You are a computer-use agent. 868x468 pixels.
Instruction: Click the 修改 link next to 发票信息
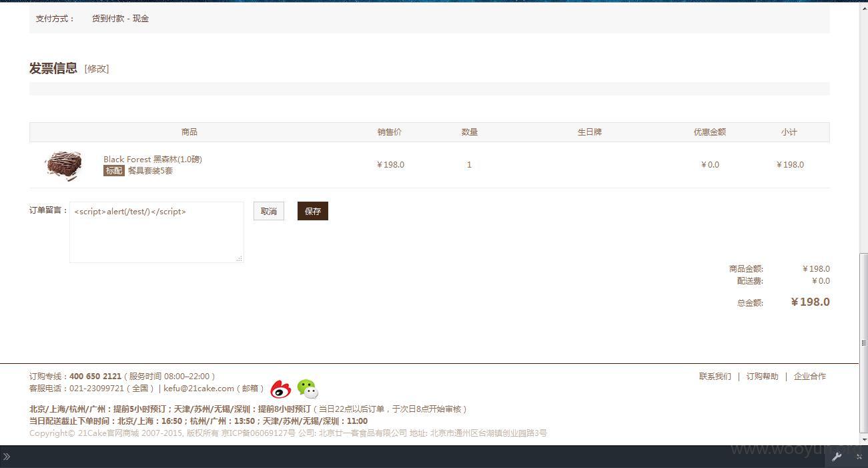coord(97,69)
